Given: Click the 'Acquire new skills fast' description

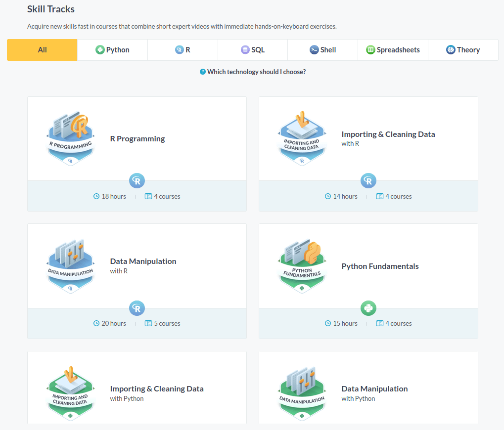Looking at the screenshot, I should pos(182,26).
